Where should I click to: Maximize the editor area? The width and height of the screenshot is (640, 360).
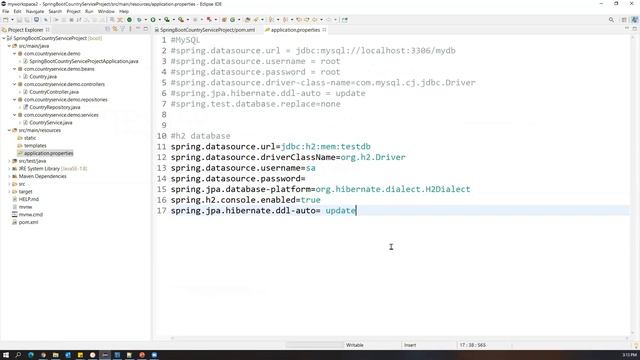[x=635, y=29]
